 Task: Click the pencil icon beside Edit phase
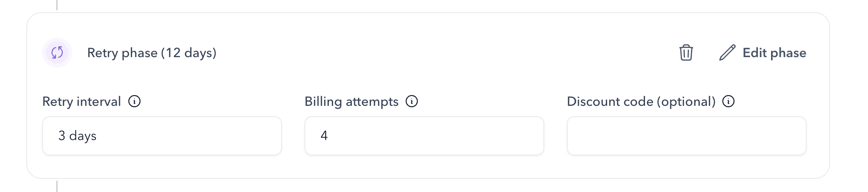727,52
